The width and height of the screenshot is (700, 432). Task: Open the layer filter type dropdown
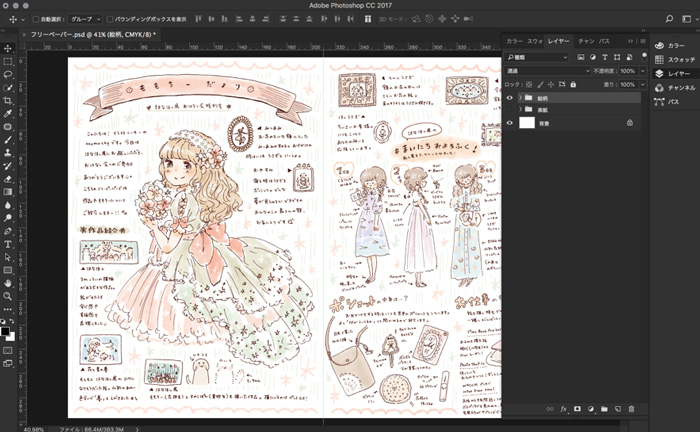pyautogui.click(x=537, y=57)
